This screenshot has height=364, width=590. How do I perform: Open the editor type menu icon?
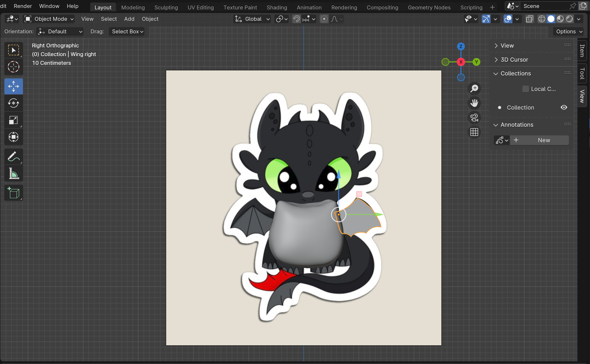12,19
